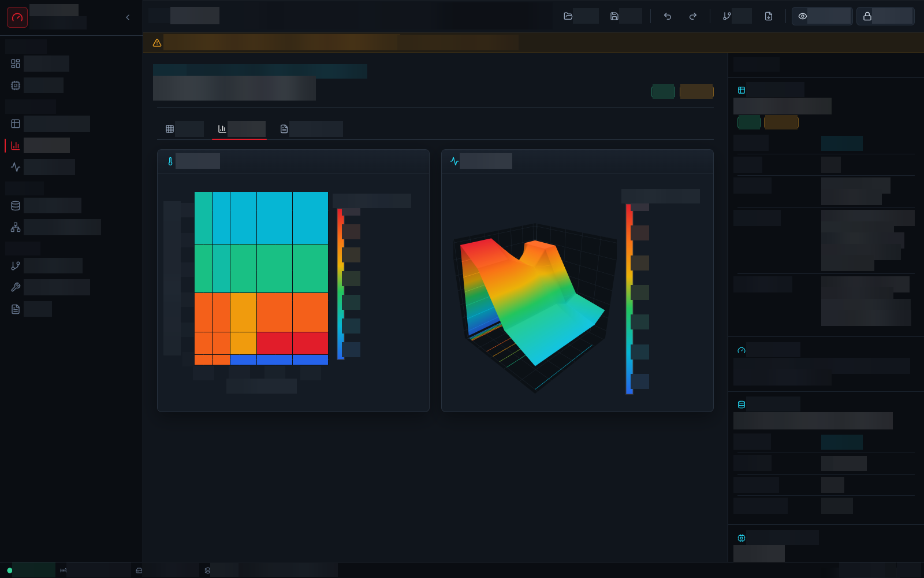
Task: Click the table icon heading the right details panel
Action: point(742,90)
